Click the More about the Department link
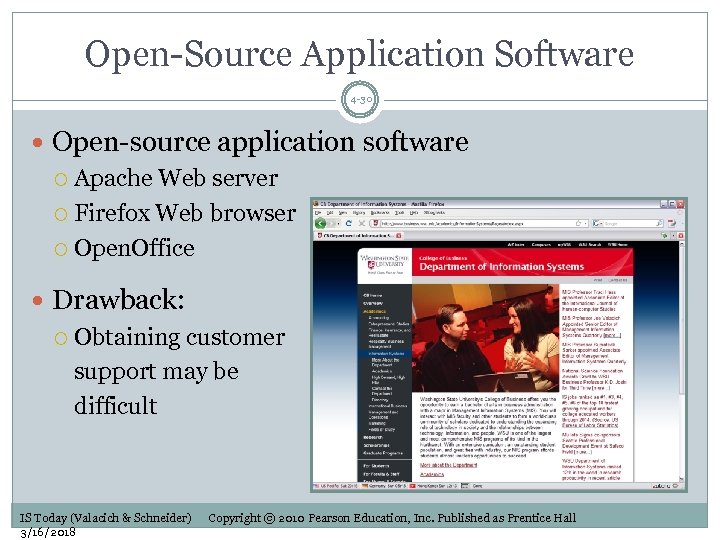Image resolution: width=720 pixels, height=540 pixels. (x=448, y=465)
